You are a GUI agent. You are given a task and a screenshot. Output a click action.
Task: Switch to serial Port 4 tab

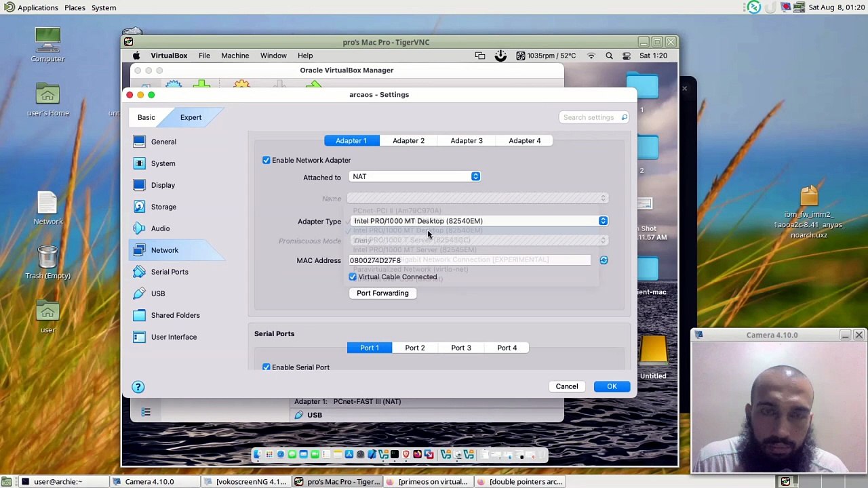[507, 348]
